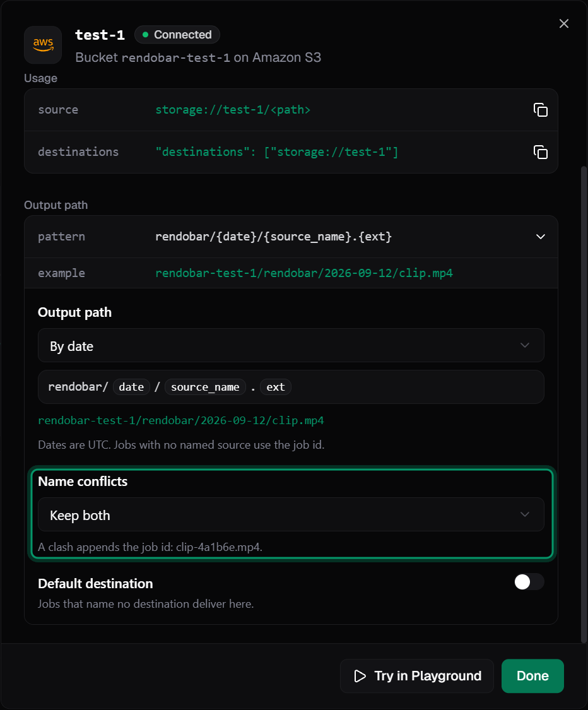Click the destinations label in Usage
Screen dimensions: 588x710
[x=78, y=152]
